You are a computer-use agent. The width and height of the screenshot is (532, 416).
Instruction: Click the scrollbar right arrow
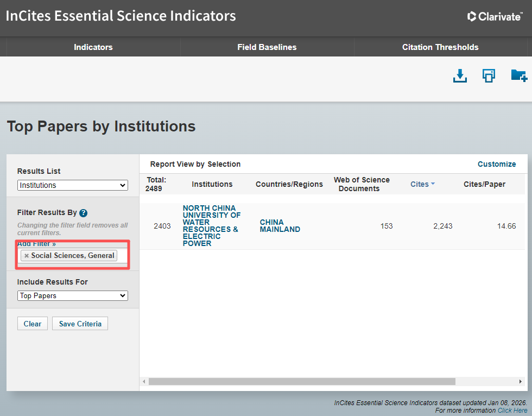point(521,382)
